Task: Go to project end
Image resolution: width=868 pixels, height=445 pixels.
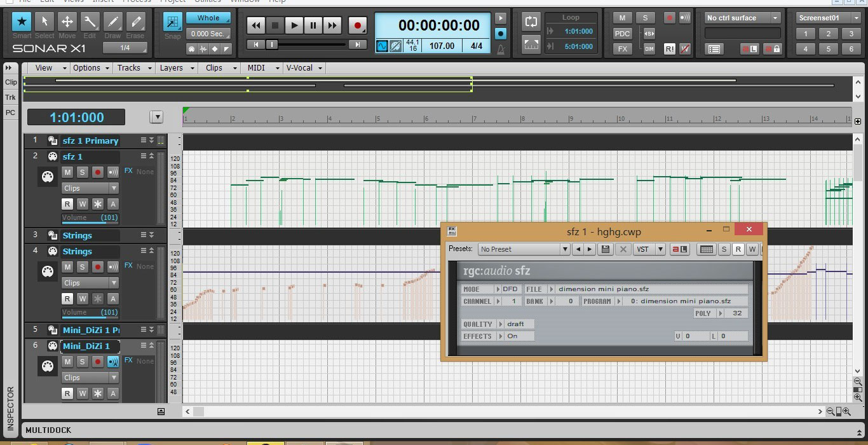Action: pyautogui.click(x=357, y=44)
